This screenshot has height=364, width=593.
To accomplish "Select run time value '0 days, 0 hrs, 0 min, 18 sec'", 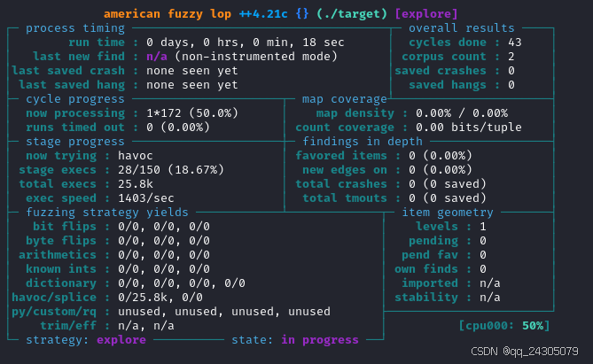I will coord(245,43).
